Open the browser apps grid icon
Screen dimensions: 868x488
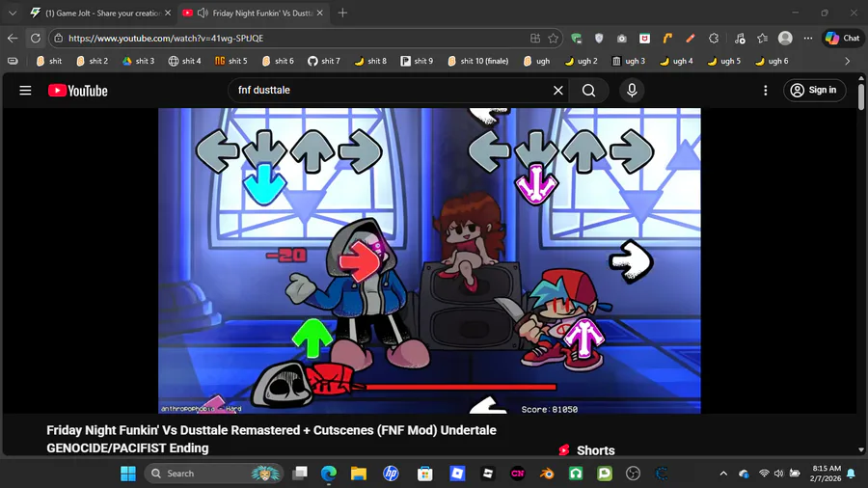coord(535,39)
